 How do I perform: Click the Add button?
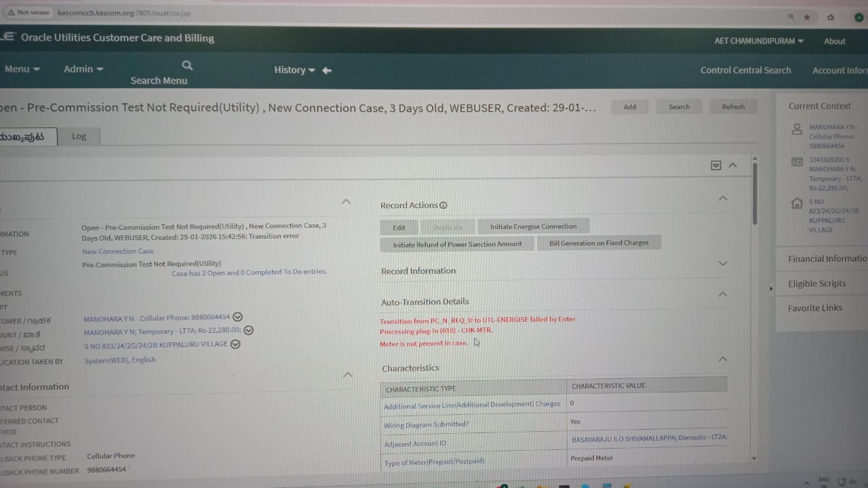pyautogui.click(x=630, y=107)
